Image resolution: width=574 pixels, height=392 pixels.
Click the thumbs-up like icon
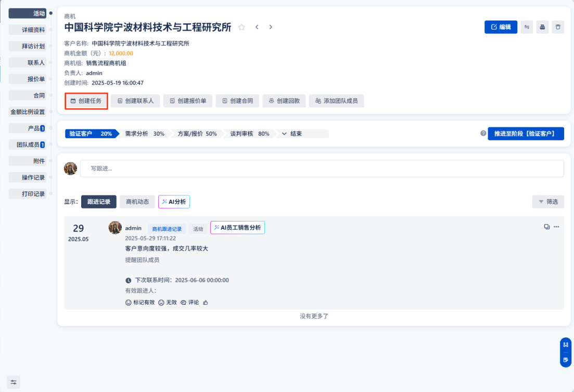coord(206,303)
